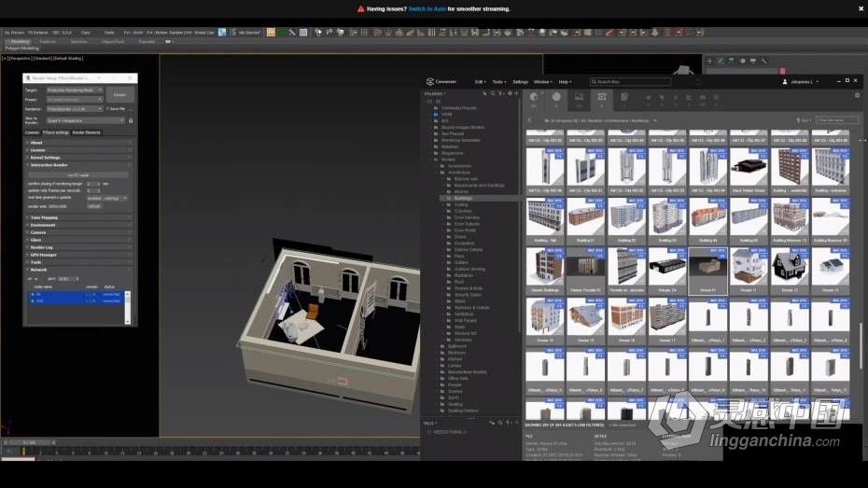The height and width of the screenshot is (488, 868).
Task: Expand the Kernel Settings rollout
Action: tap(78, 158)
